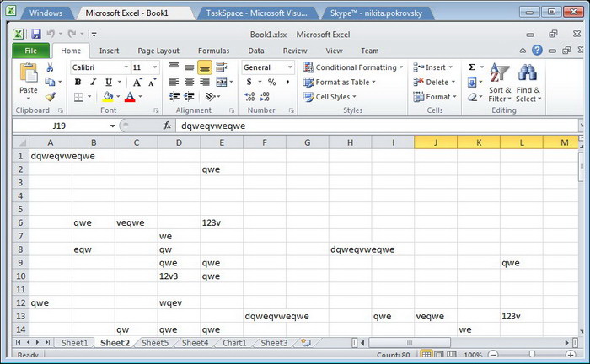This screenshot has height=364, width=590.
Task: Open the font size dropdown showing 11
Action: click(154, 67)
